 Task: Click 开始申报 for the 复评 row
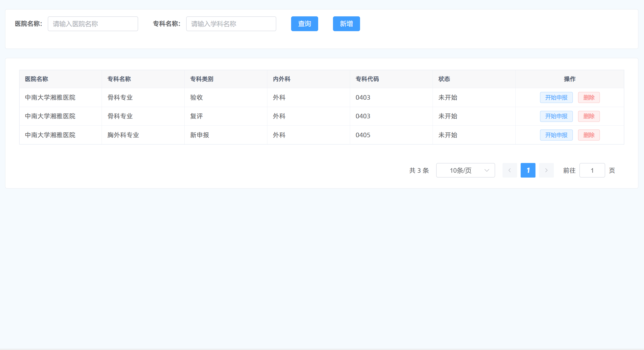(556, 116)
